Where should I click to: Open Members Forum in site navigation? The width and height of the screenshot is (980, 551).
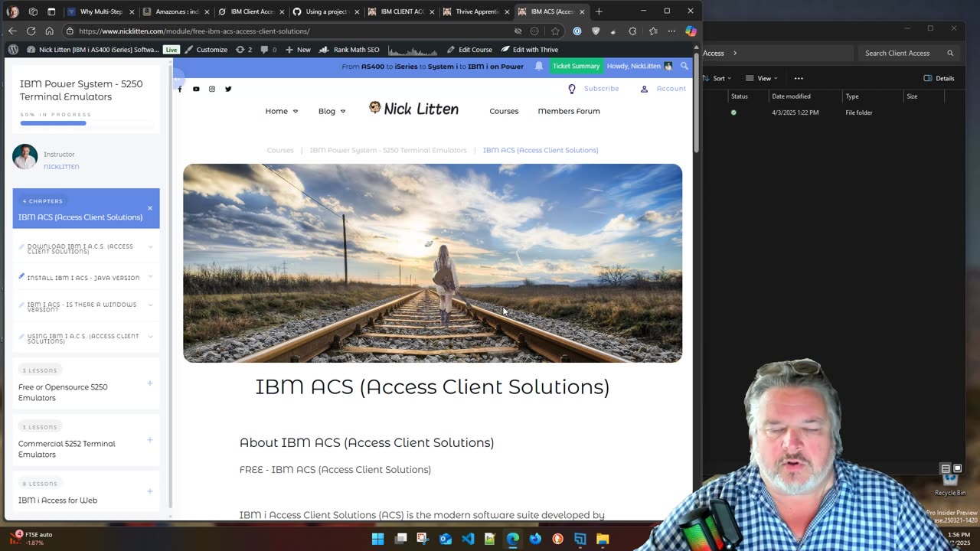569,111
